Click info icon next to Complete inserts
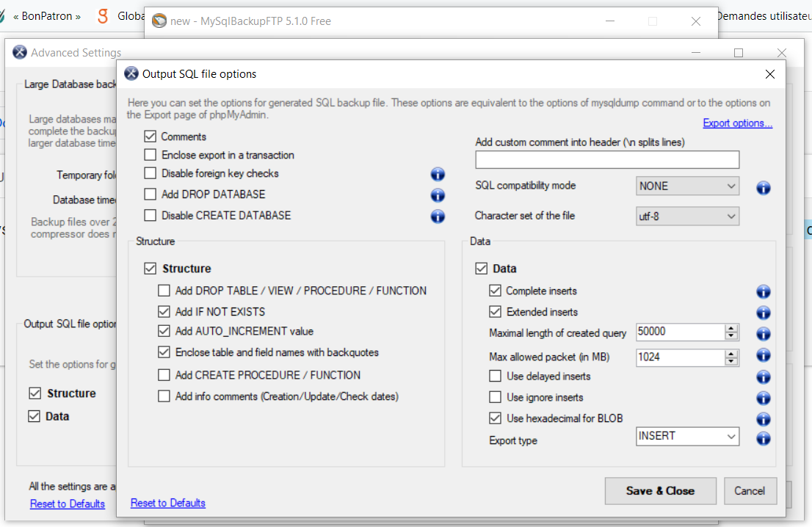Screen dimensions: 812x527 [763, 291]
